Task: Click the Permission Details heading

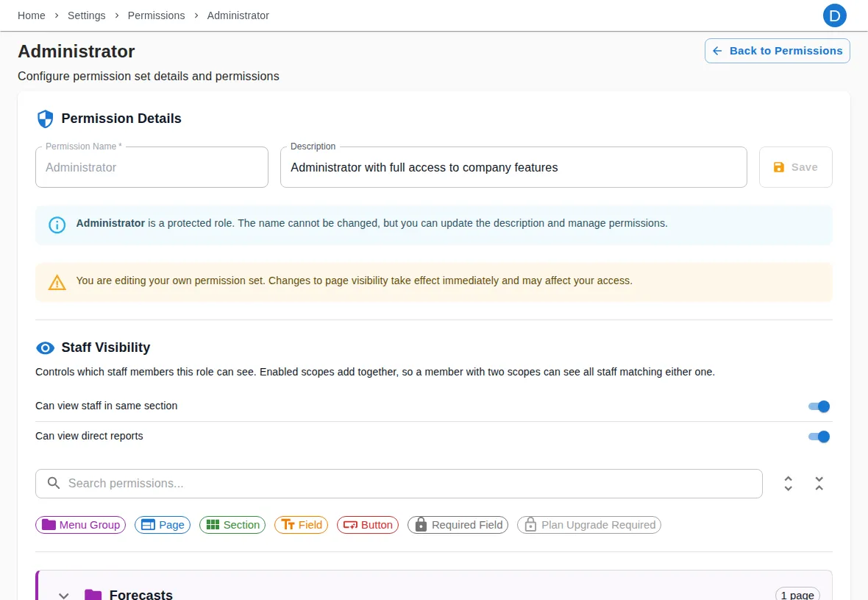Action: click(x=121, y=119)
